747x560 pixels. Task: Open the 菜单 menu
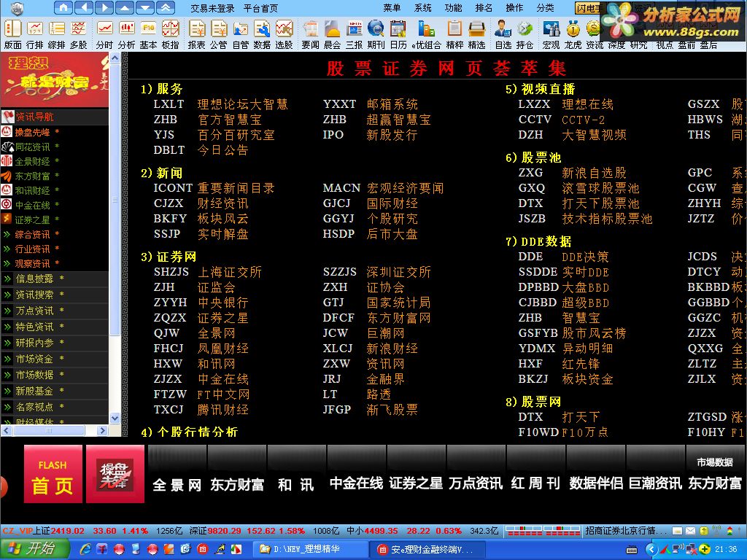coord(392,7)
